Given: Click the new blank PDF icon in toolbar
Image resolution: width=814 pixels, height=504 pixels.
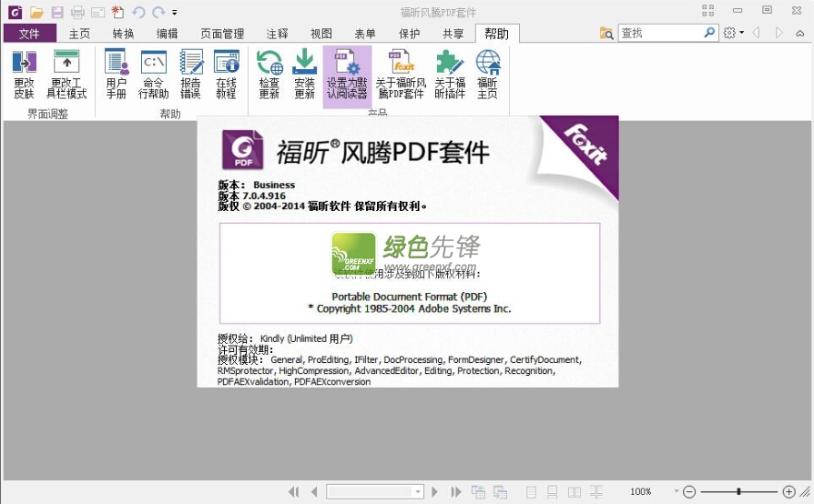Looking at the screenshot, I should [117, 12].
